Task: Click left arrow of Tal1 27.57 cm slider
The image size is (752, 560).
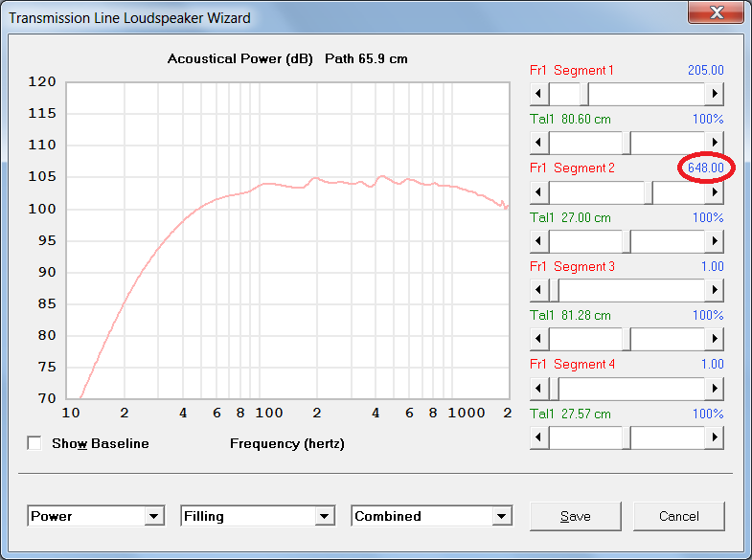Action: [539, 437]
